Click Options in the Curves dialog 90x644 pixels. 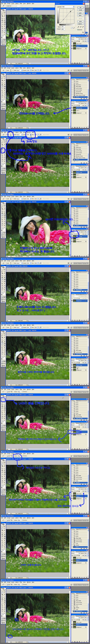tap(80, 24)
